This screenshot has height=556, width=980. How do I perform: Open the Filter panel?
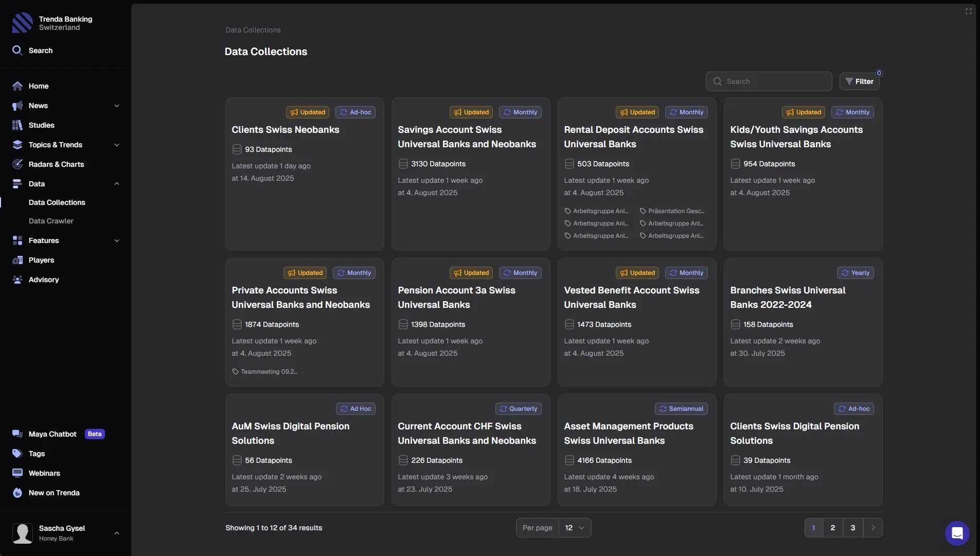pos(860,81)
